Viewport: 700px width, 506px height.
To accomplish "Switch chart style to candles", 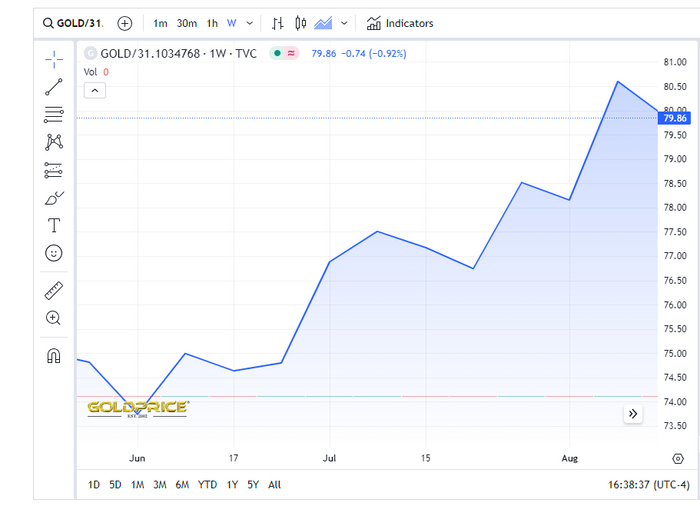I will pyautogui.click(x=299, y=23).
